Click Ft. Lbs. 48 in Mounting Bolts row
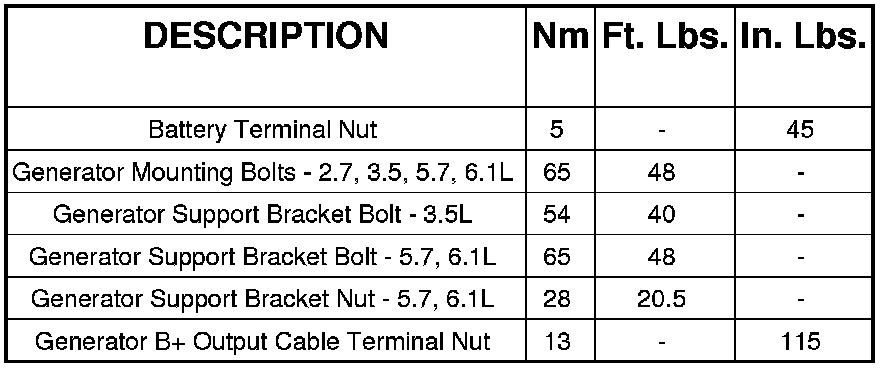The width and height of the screenshot is (896, 368). tap(661, 171)
